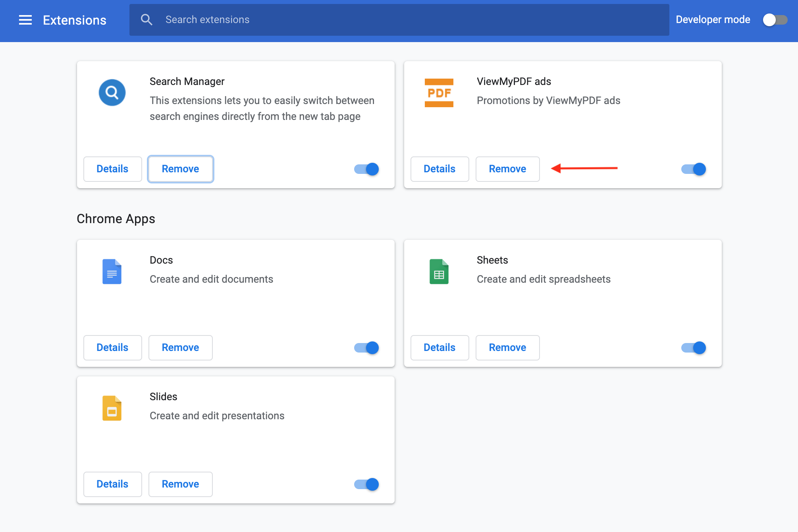This screenshot has height=532, width=798.
Task: Click the Docs title text
Action: pyautogui.click(x=161, y=260)
